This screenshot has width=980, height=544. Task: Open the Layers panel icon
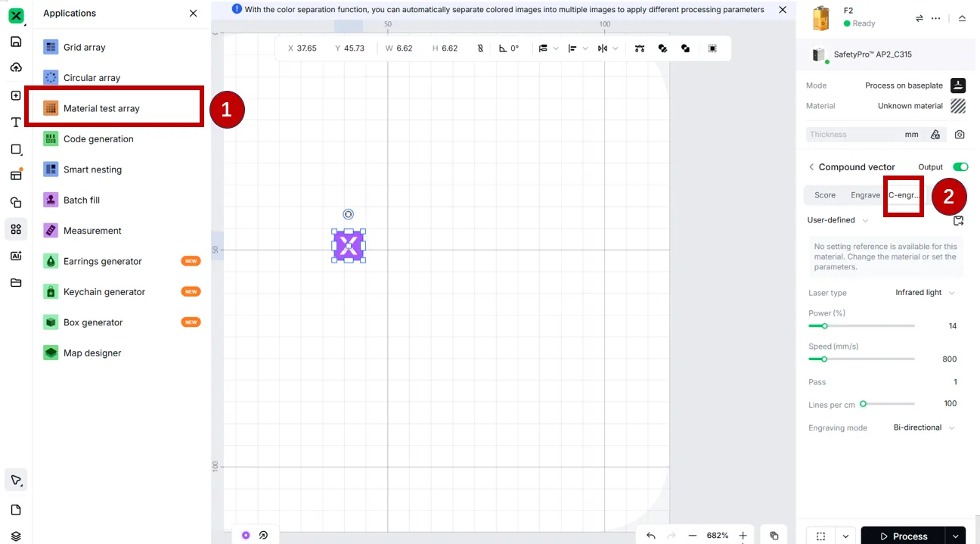16,536
